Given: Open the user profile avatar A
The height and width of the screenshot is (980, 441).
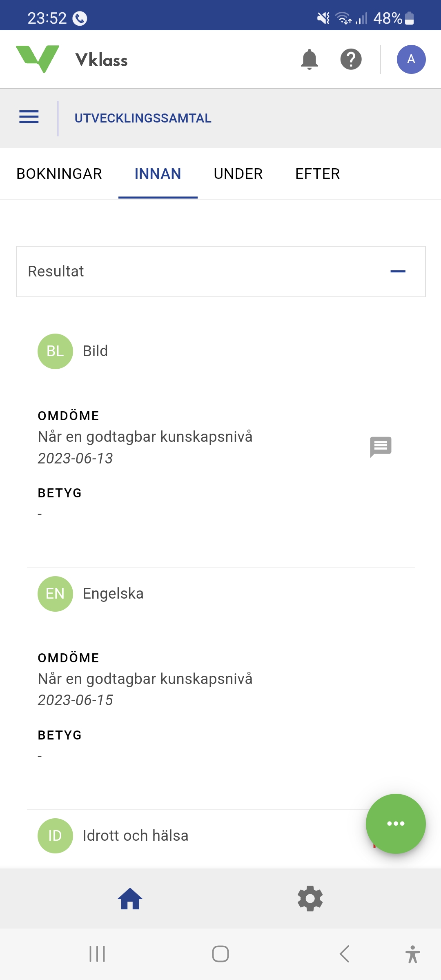Looking at the screenshot, I should click(411, 60).
